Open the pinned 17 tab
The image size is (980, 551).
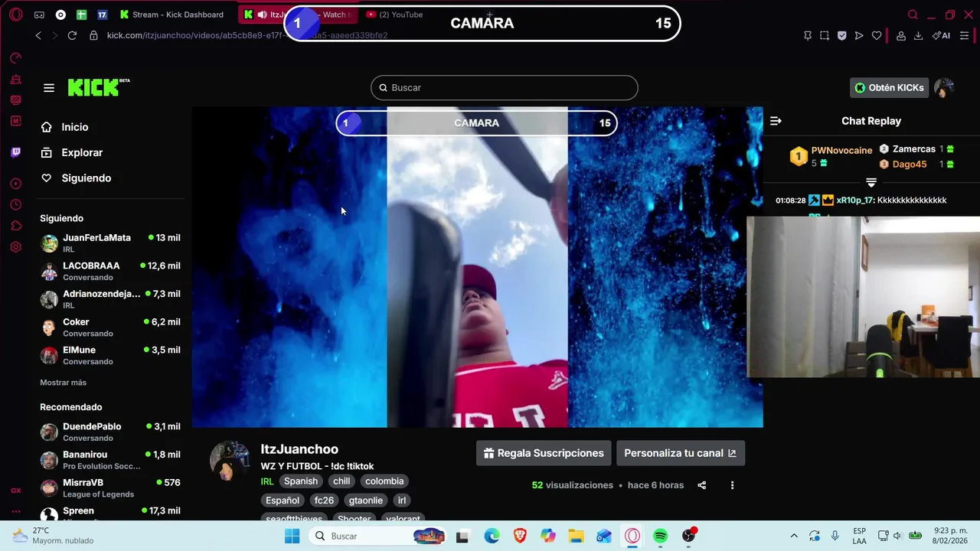[x=102, y=15]
